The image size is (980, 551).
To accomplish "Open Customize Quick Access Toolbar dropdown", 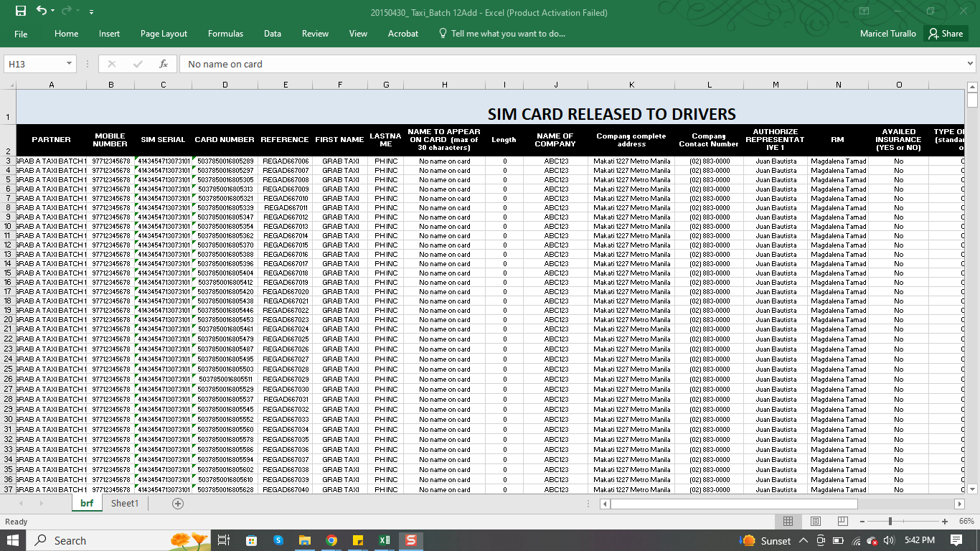I will 91,12.
